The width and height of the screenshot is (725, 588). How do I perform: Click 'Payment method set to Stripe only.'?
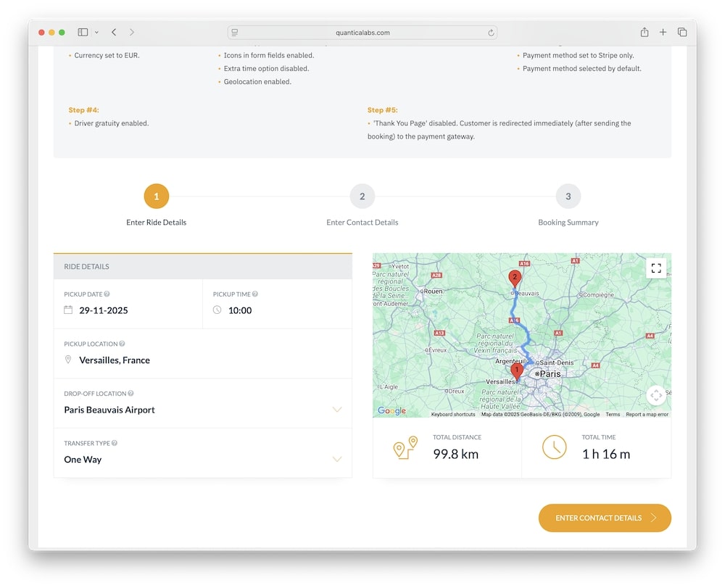[x=579, y=56]
